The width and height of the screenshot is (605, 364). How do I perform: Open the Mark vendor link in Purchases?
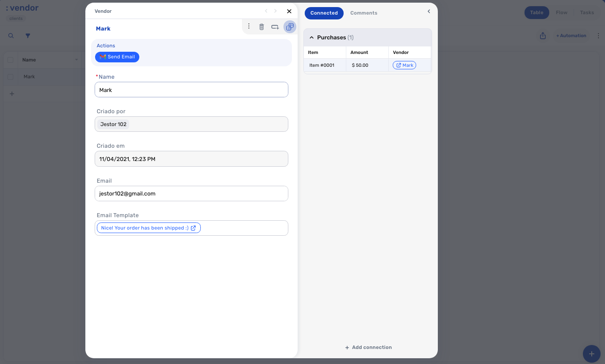point(404,65)
